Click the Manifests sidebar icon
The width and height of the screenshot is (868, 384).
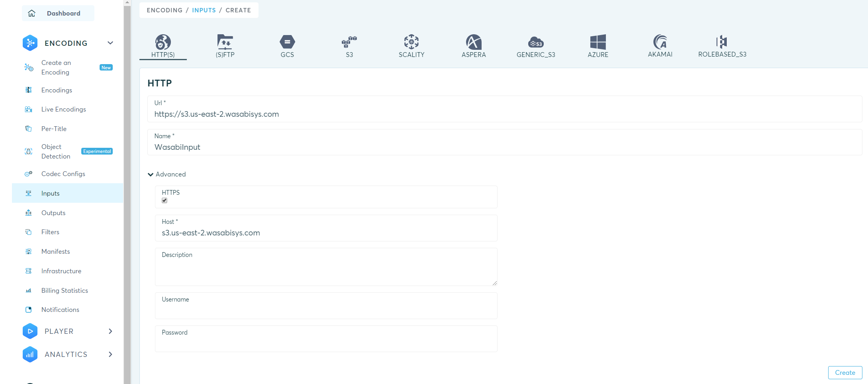point(29,251)
